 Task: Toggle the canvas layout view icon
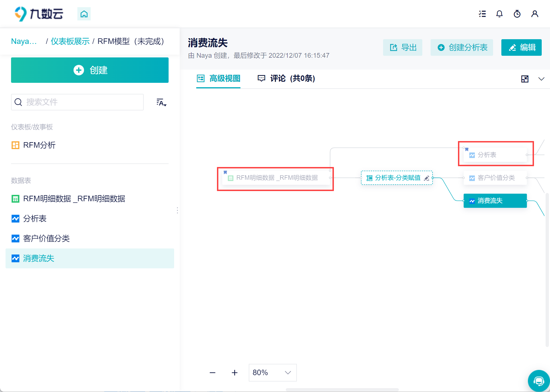525,79
